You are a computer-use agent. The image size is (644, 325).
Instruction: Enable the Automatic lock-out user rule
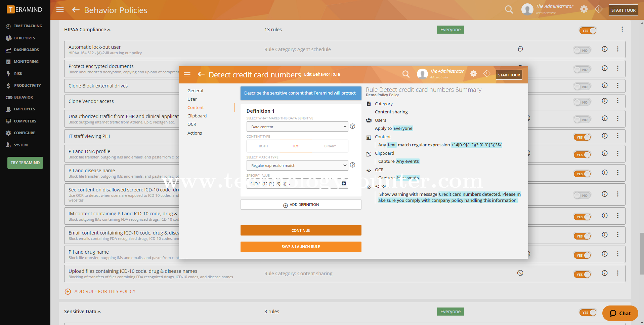582,50
